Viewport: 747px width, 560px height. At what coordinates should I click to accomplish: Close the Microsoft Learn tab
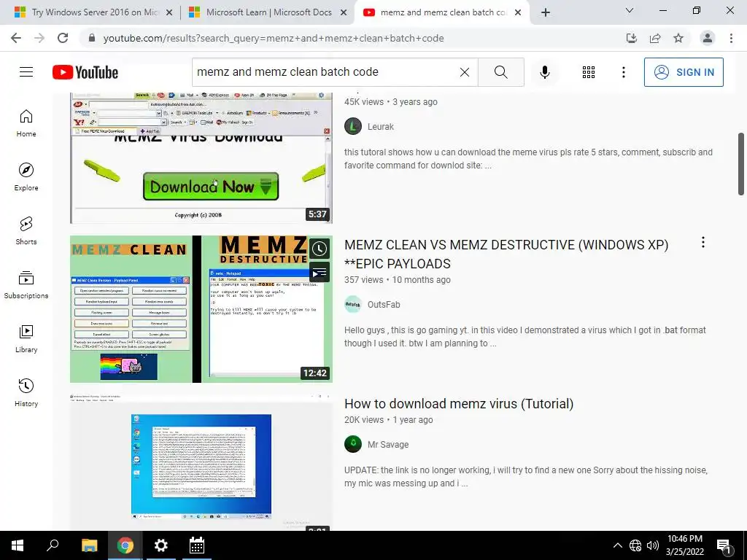click(x=344, y=12)
